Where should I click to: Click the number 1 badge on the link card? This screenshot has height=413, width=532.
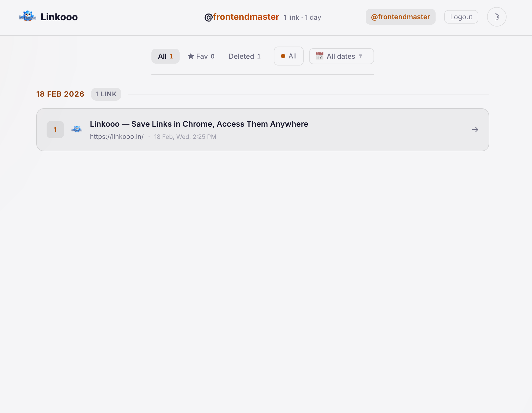(55, 130)
